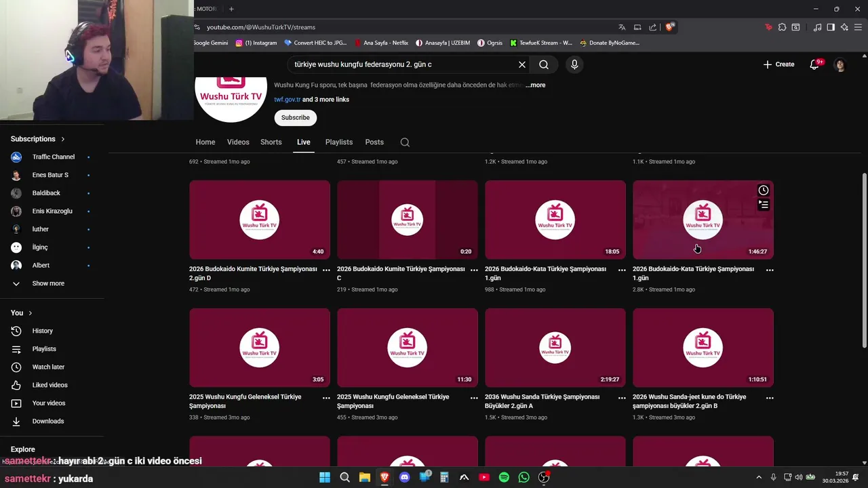
Task: Open Windows Start menu
Action: (325, 477)
